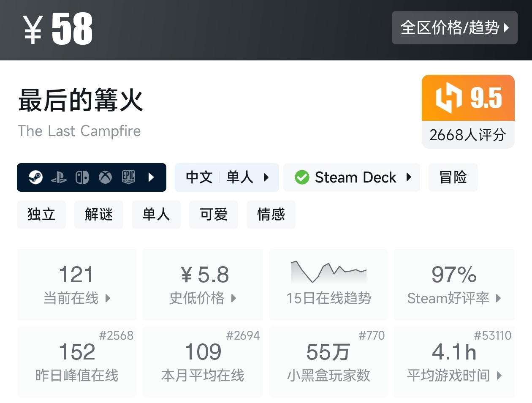Click the Steam platform icon

coord(35,177)
